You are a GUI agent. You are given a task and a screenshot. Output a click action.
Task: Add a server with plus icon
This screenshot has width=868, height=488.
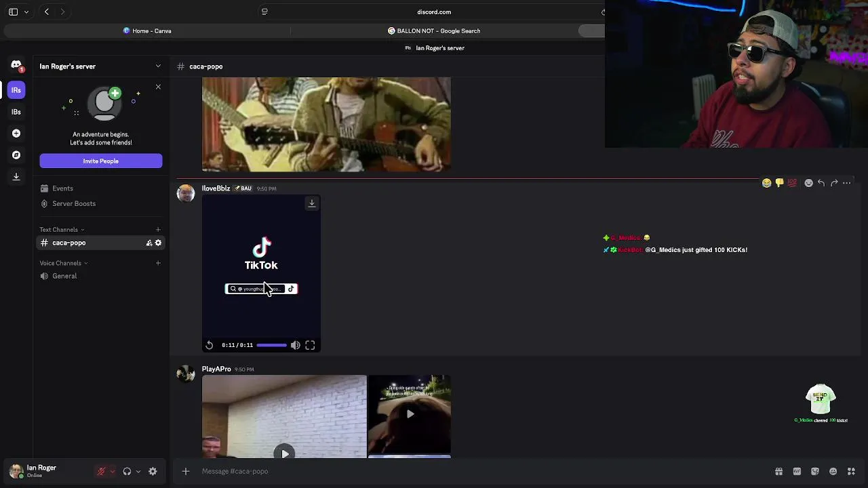(x=16, y=134)
